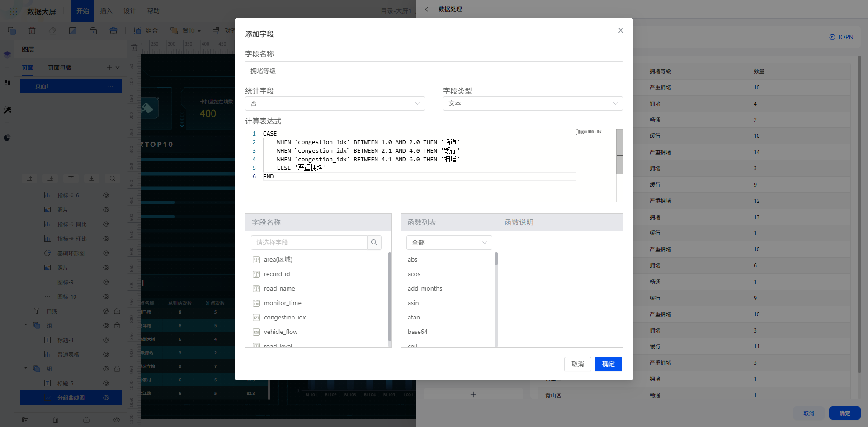Expand the page list chevron beside the plus
Screen dimensions: 868x427
coord(118,67)
